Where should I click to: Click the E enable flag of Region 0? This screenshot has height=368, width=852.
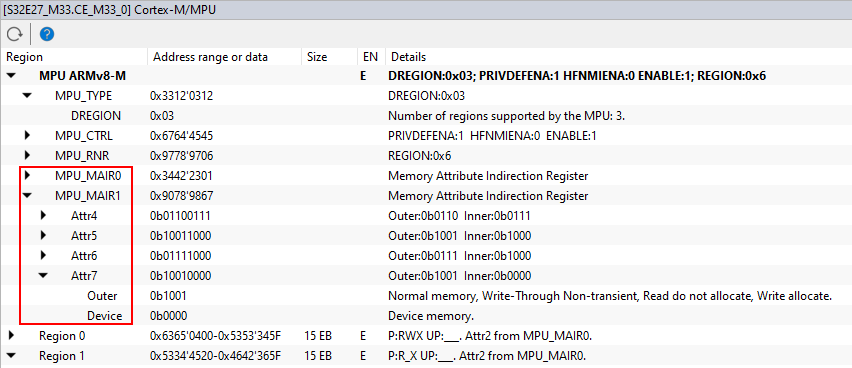click(363, 336)
